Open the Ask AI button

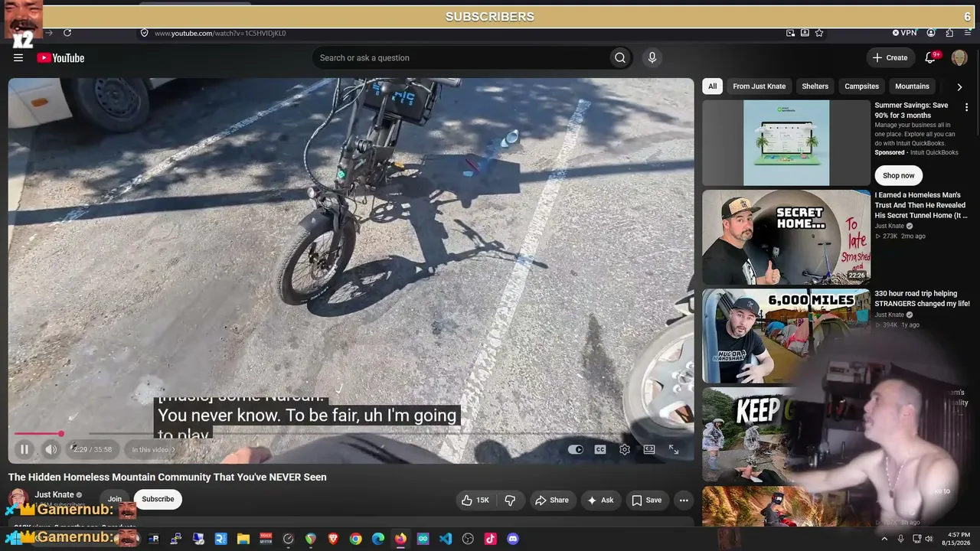(600, 500)
